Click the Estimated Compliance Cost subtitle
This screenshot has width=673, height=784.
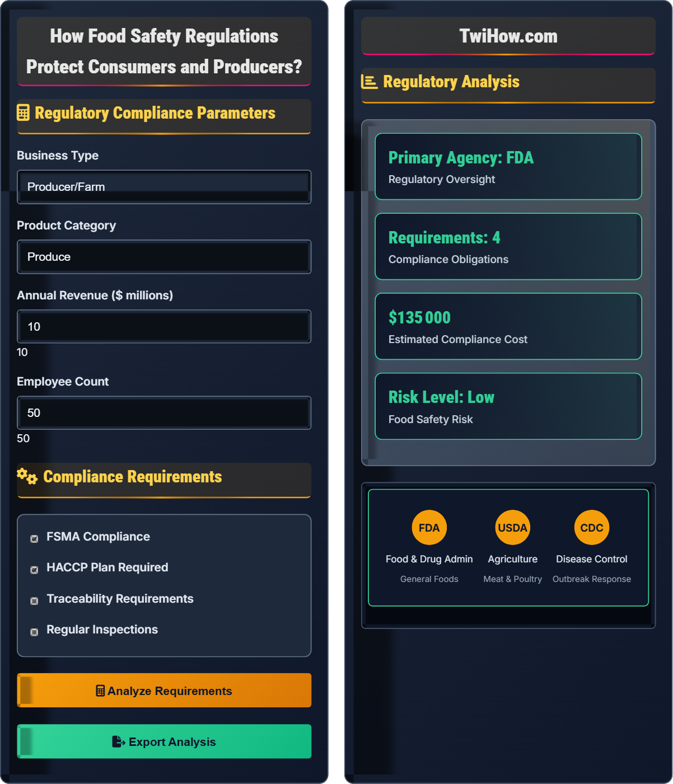[458, 340]
